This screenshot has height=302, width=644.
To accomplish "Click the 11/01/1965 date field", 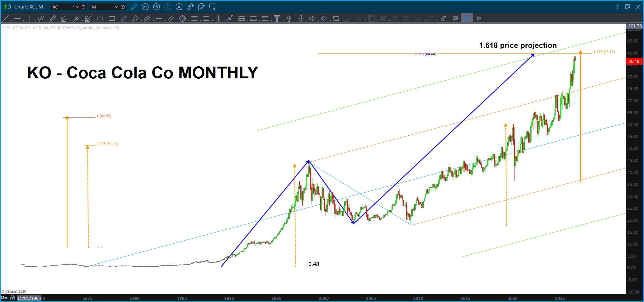I will tap(29, 298).
